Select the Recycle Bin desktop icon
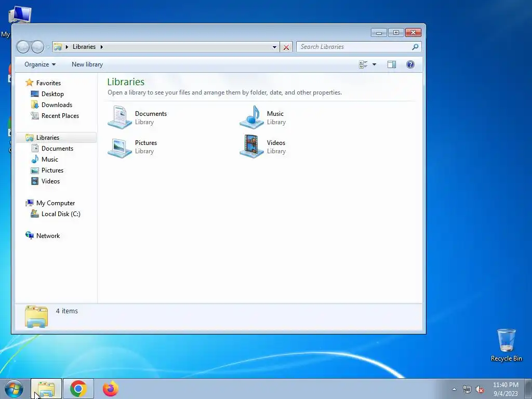The width and height of the screenshot is (532, 399). coord(506,345)
